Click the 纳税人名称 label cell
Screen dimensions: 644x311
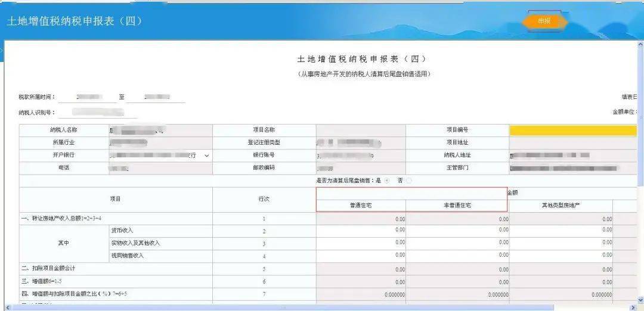coord(63,130)
